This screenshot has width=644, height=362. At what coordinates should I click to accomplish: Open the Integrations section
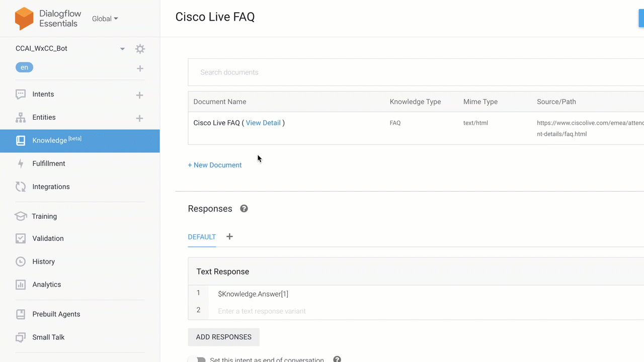[x=51, y=187]
